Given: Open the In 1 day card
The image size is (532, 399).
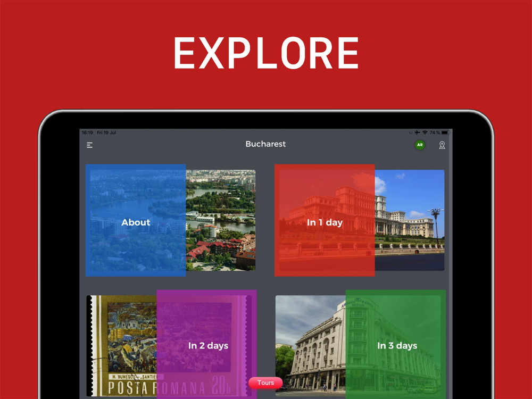Looking at the screenshot, I should pyautogui.click(x=360, y=220).
